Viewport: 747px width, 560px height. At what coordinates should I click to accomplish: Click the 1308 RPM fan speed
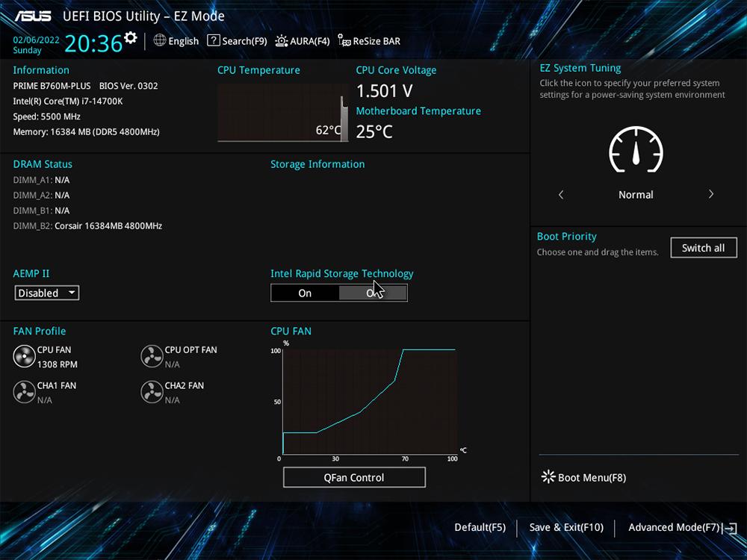coord(58,364)
